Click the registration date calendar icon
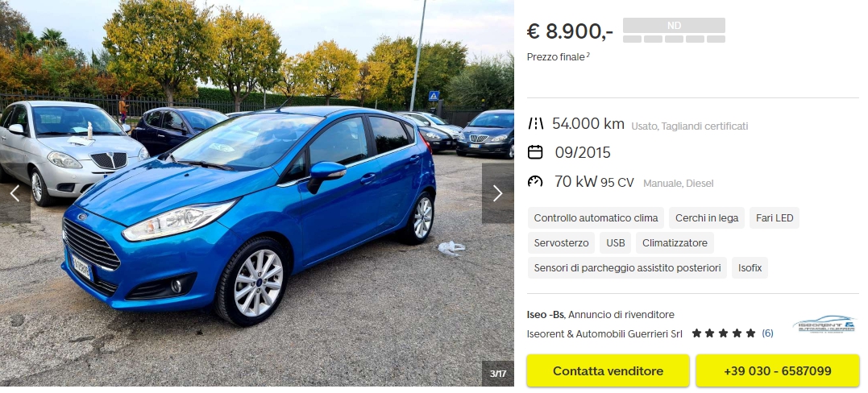 [535, 151]
